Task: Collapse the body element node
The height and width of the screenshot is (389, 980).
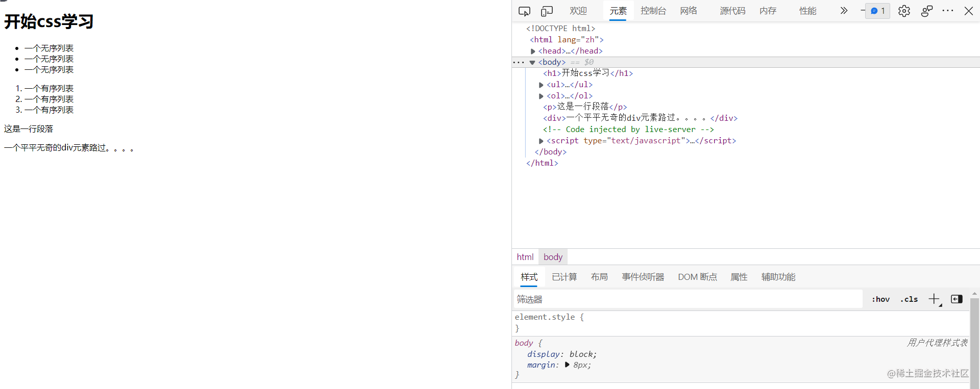Action: (532, 62)
